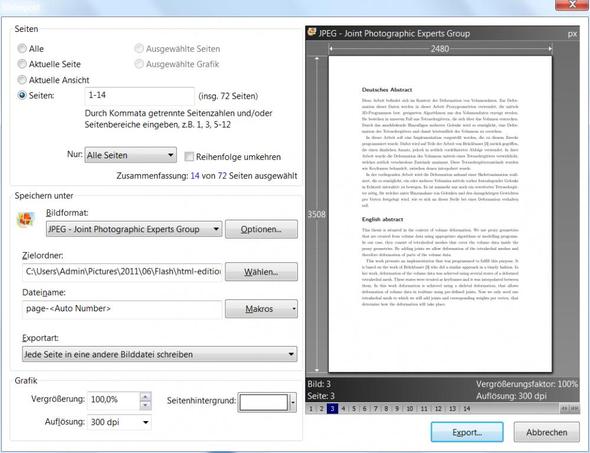Open the Seitenhintergrund color dropdown arrow
The width and height of the screenshot is (590, 453).
pyautogui.click(x=293, y=402)
